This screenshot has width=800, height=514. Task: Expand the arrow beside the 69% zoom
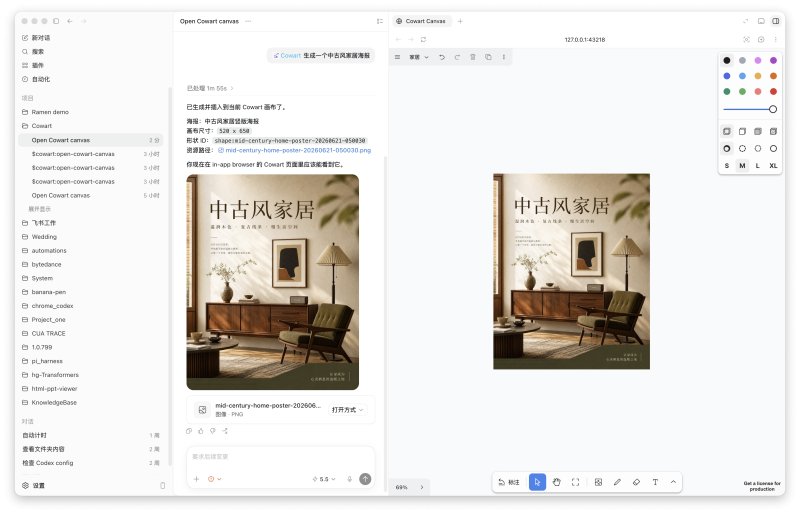point(422,487)
